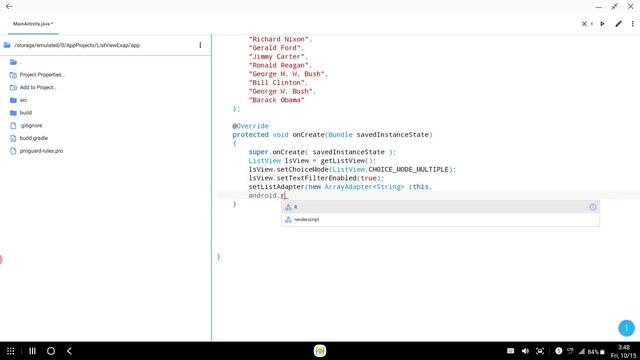Open Project Properties...
Screen dimensions: 640x360
click(42, 75)
